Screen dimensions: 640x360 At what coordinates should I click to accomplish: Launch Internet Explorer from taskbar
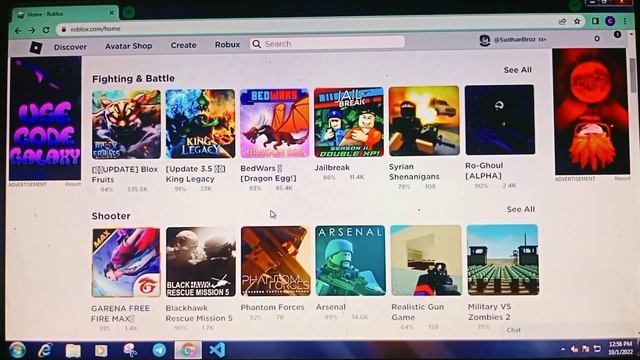pyautogui.click(x=45, y=350)
